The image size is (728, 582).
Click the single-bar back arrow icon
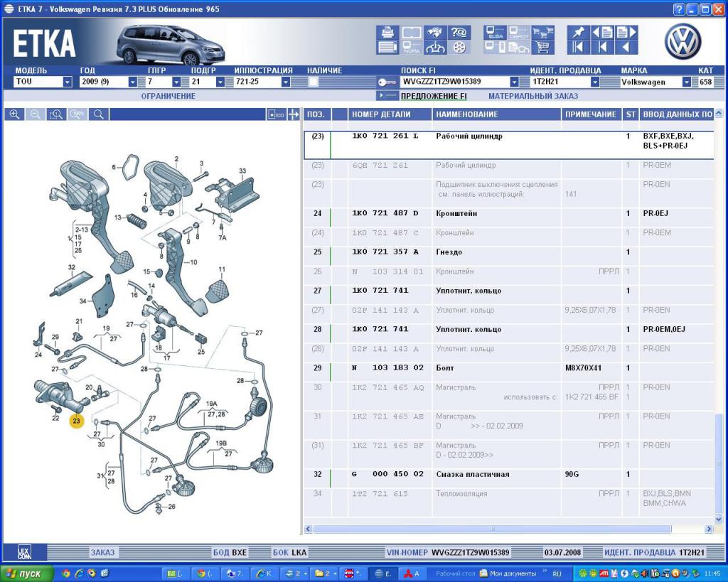pyautogui.click(x=603, y=48)
